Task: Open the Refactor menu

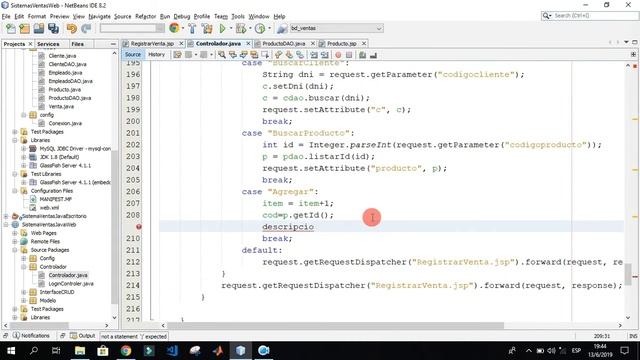Action: (146, 16)
